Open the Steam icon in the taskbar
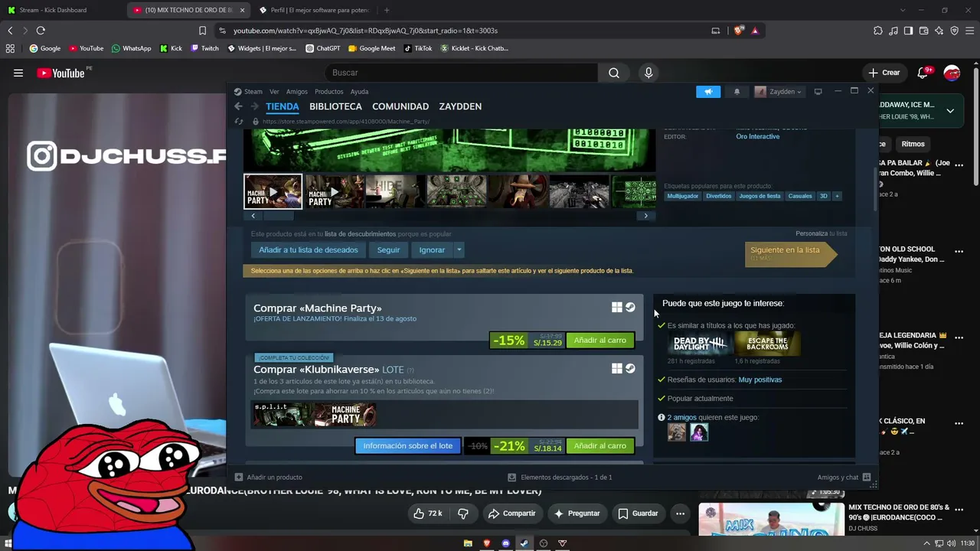Viewport: 980px width, 551px height. (524, 543)
